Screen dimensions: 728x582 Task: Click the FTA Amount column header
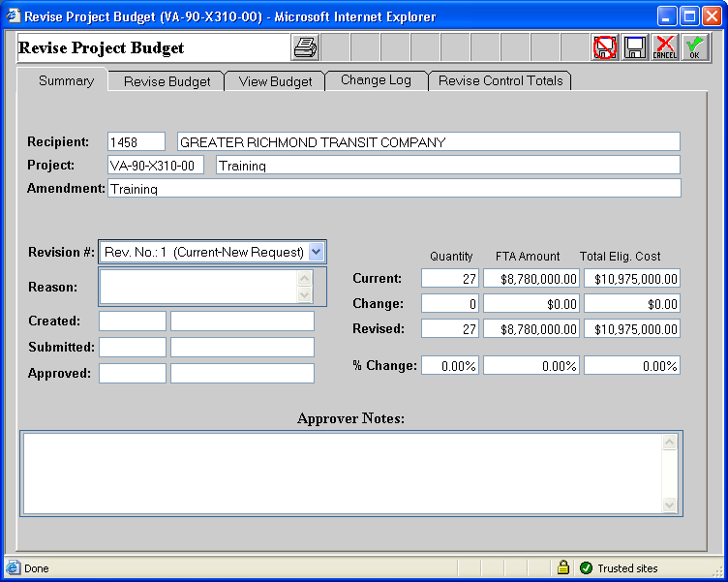click(528, 257)
